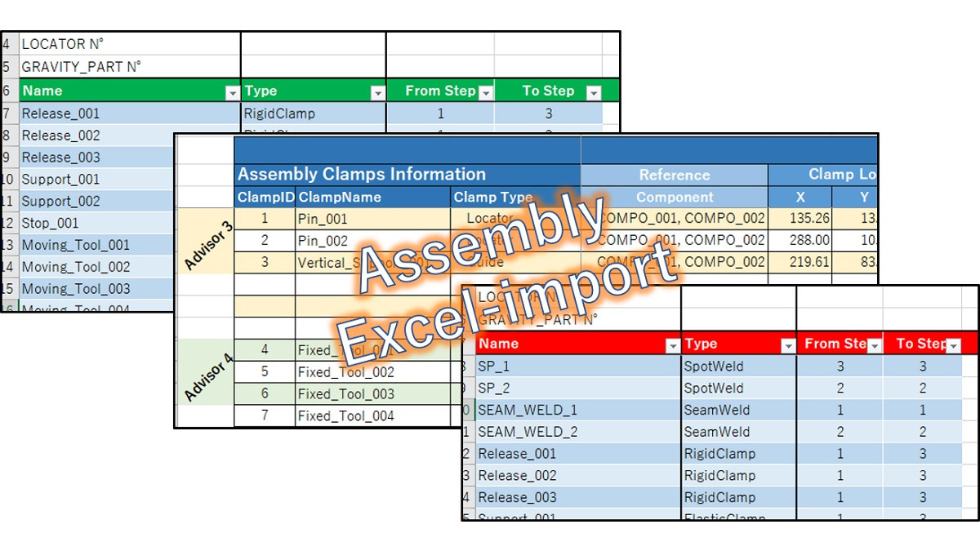The height and width of the screenshot is (551, 980).
Task: Expand the To Step filter in green header
Action: (594, 93)
